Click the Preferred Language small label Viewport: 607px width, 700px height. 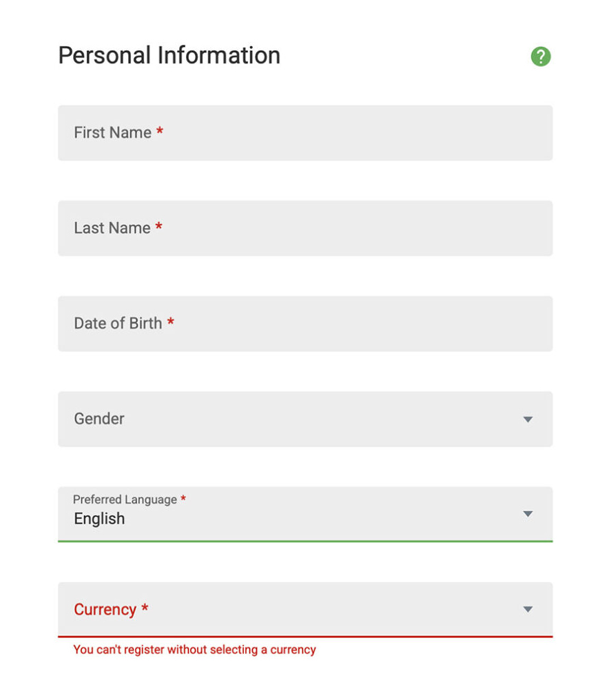coord(125,499)
